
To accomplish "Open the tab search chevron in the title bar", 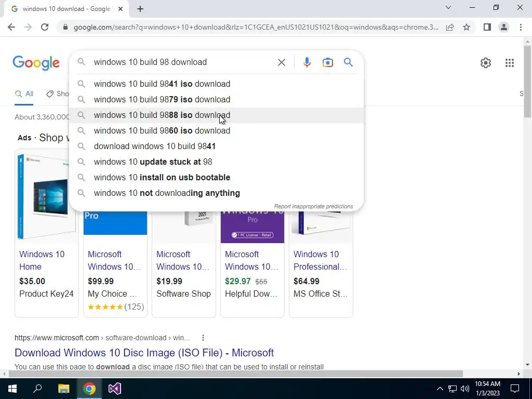I will (x=448, y=7).
